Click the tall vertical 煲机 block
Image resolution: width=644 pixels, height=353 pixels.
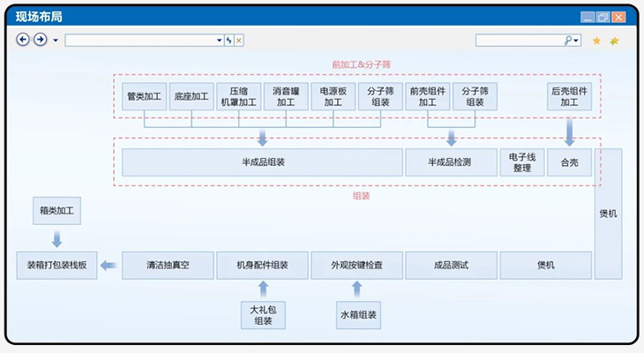pos(608,213)
